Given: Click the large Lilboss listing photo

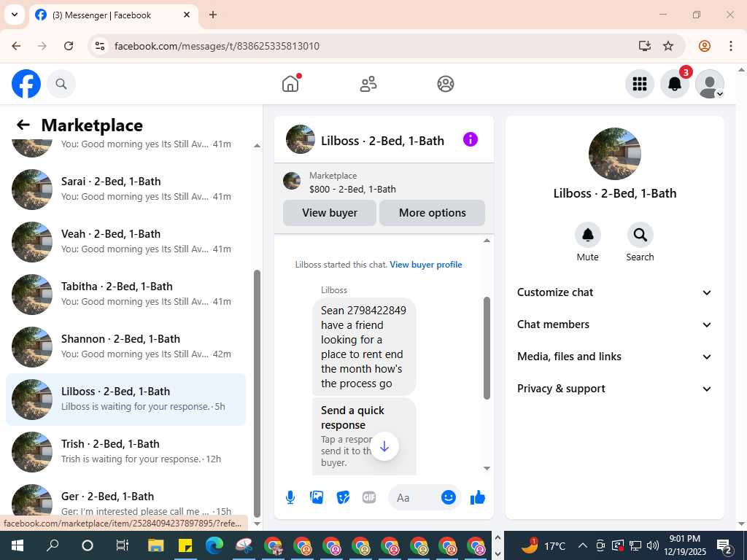Looking at the screenshot, I should pyautogui.click(x=614, y=153).
